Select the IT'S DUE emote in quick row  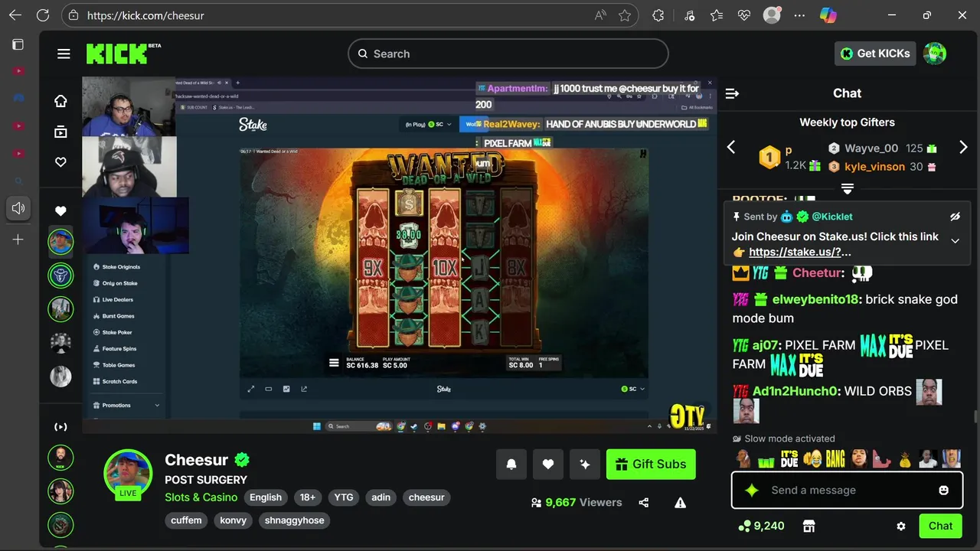(789, 459)
